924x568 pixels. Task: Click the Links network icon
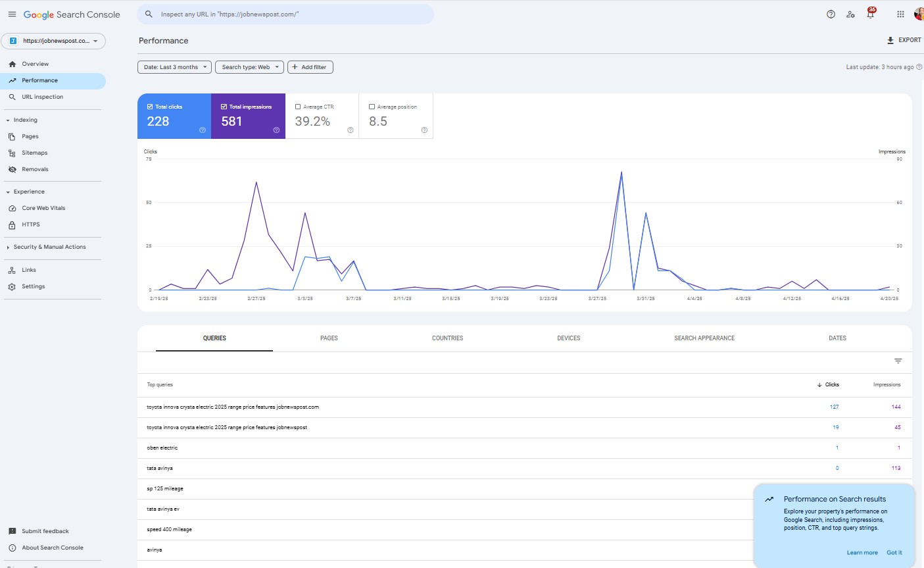tap(12, 270)
